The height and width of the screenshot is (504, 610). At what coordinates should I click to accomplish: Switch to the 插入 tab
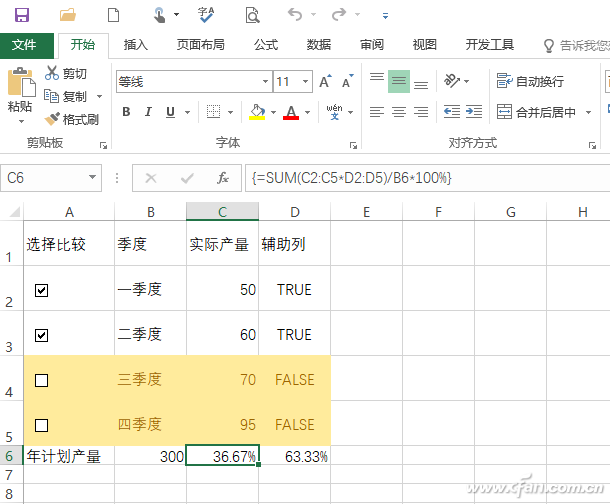tap(135, 45)
